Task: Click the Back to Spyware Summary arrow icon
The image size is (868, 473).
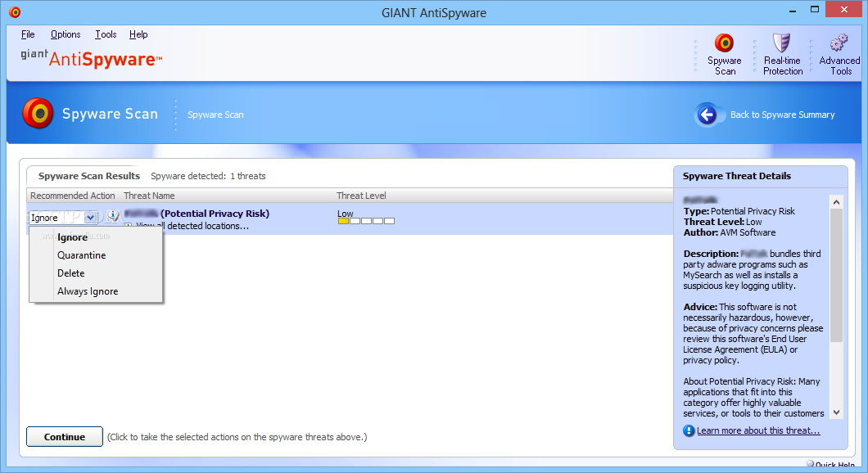Action: 707,115
